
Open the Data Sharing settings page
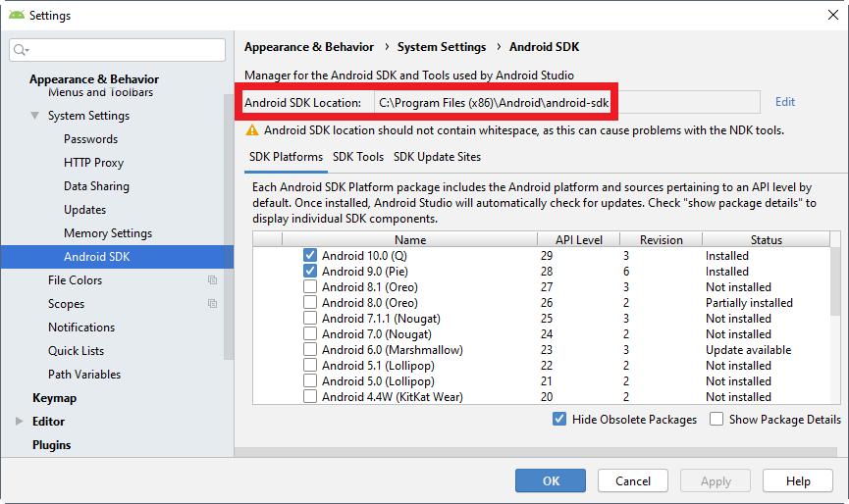pyautogui.click(x=96, y=186)
